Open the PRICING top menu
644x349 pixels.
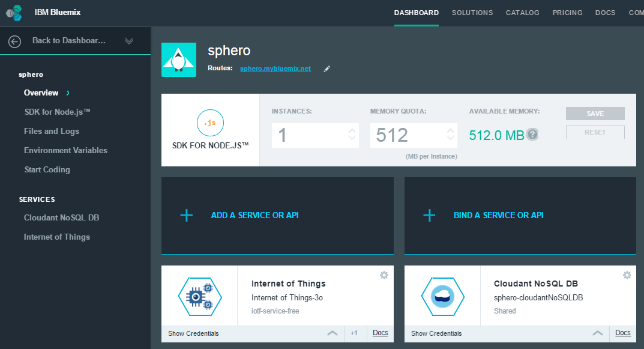click(x=567, y=13)
